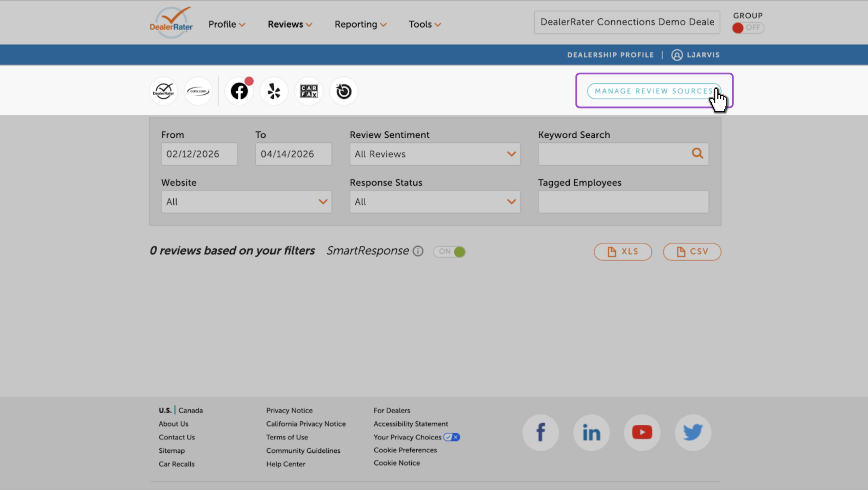Screen dimensions: 868x490
Task: Open the Terms of Use link
Action: (x=287, y=437)
